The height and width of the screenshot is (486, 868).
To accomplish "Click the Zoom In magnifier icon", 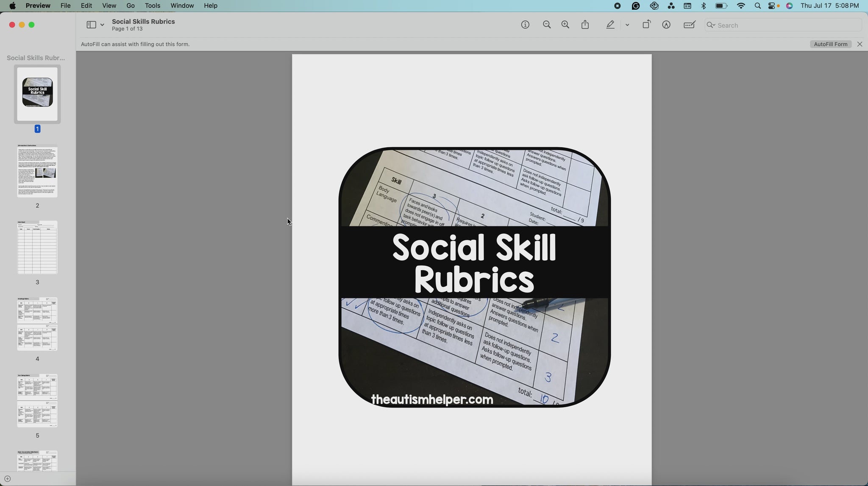I will (x=565, y=25).
